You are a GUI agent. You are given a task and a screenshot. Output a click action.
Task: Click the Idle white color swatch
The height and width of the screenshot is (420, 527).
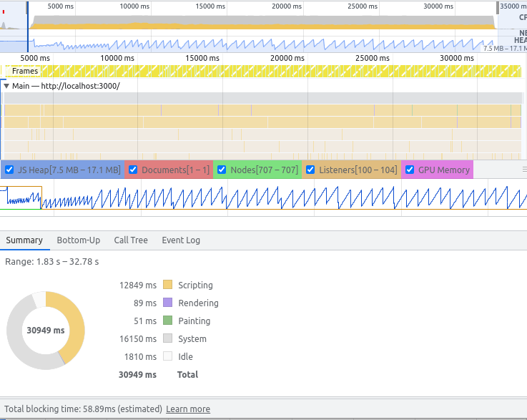168,356
